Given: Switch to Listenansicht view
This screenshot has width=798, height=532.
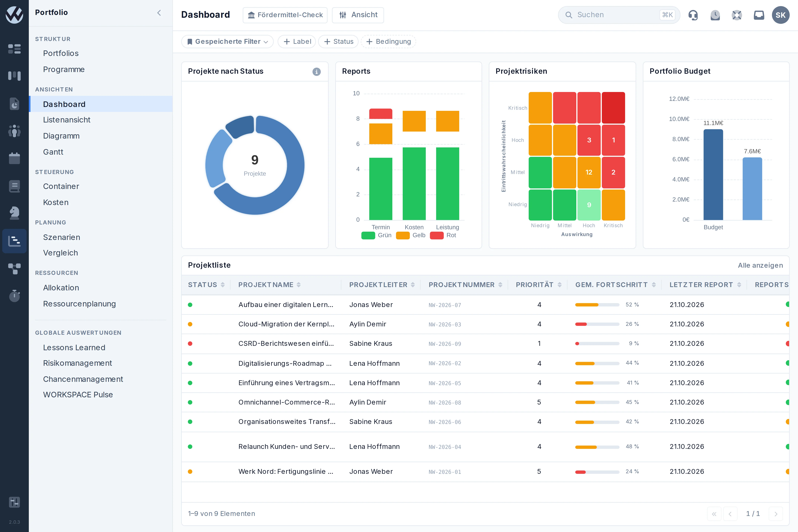Looking at the screenshot, I should tap(66, 120).
